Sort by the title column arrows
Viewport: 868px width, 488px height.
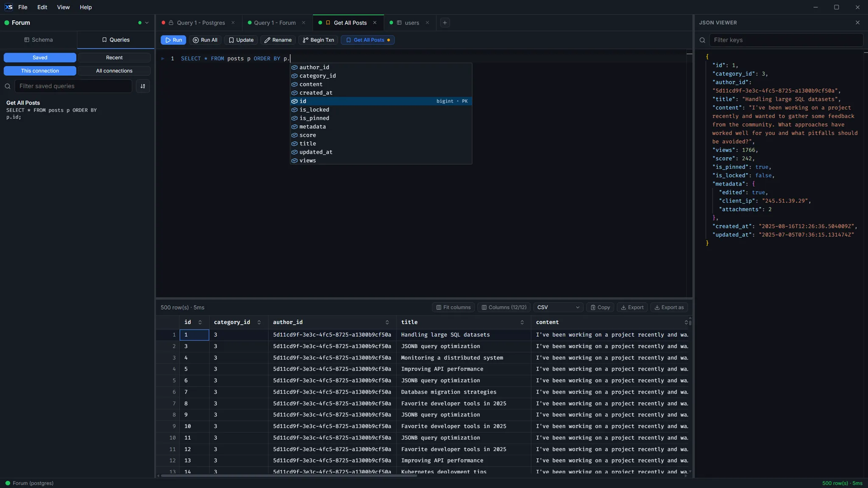(x=522, y=322)
